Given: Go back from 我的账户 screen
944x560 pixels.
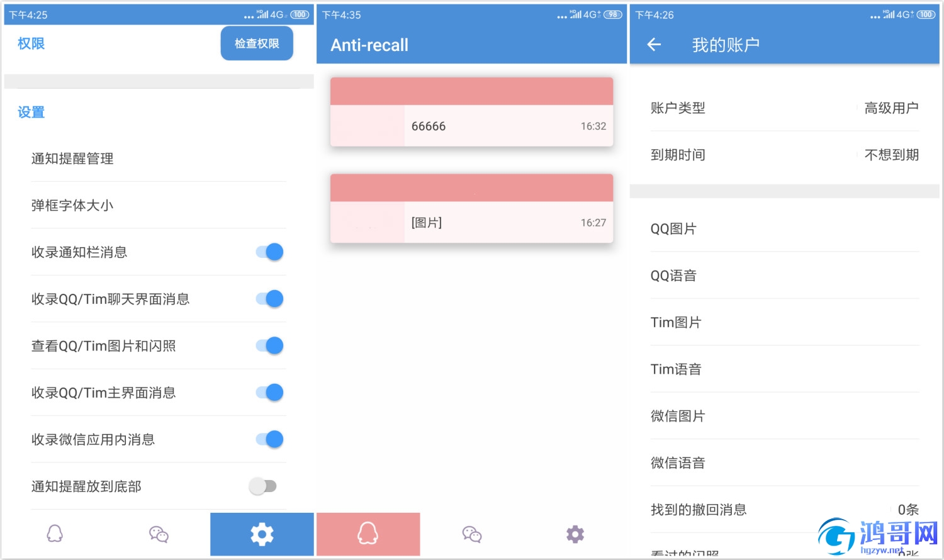Looking at the screenshot, I should tap(655, 44).
